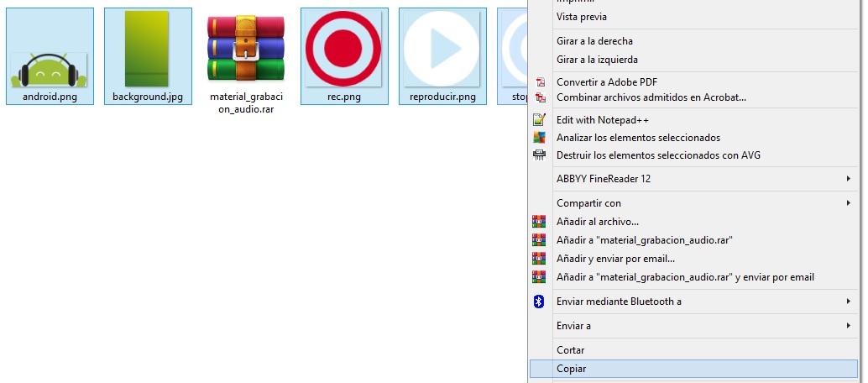Click Combinar archivos admitidos en Acrobat
Viewport: 868px width, 383px height.
651,97
